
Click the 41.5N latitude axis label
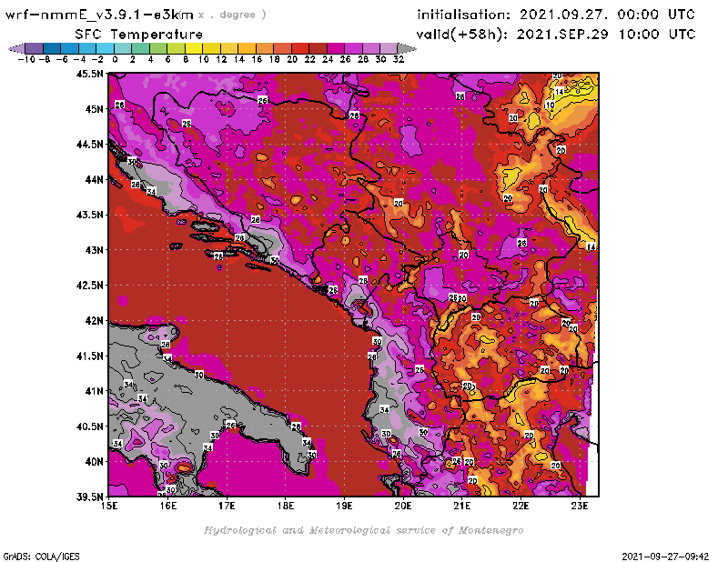pos(89,356)
